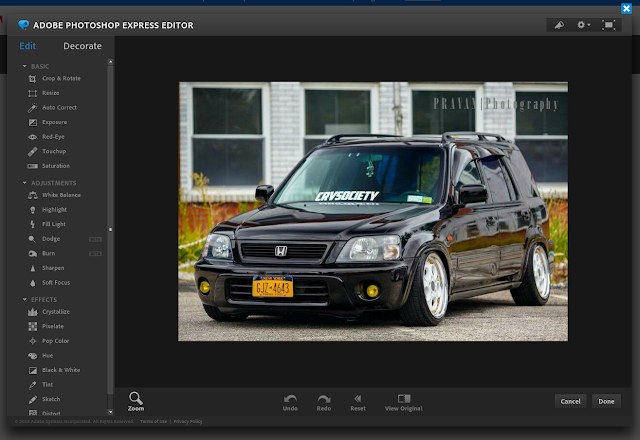Switch to the Decorate tab
Screen dimensions: 640x440
point(82,46)
